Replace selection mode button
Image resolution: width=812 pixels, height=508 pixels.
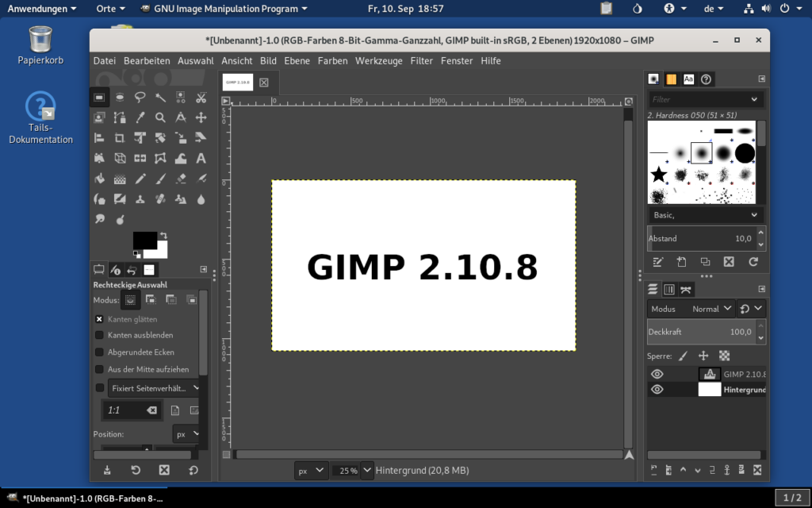[131, 299]
